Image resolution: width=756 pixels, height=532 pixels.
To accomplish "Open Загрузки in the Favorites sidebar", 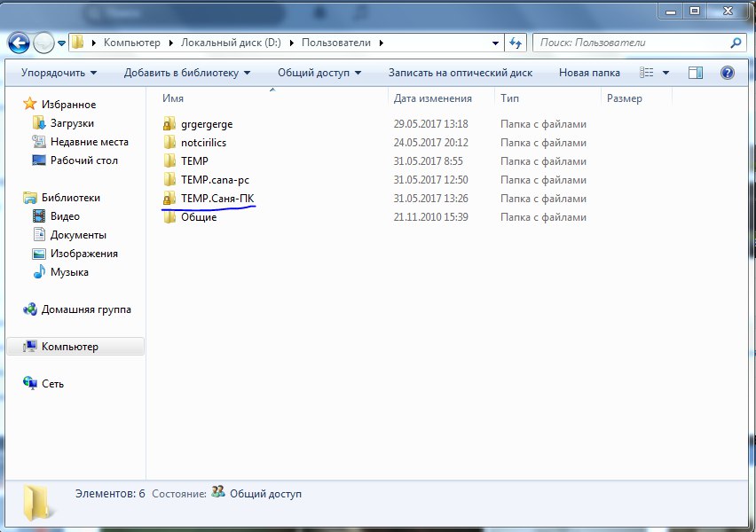I will [x=72, y=123].
